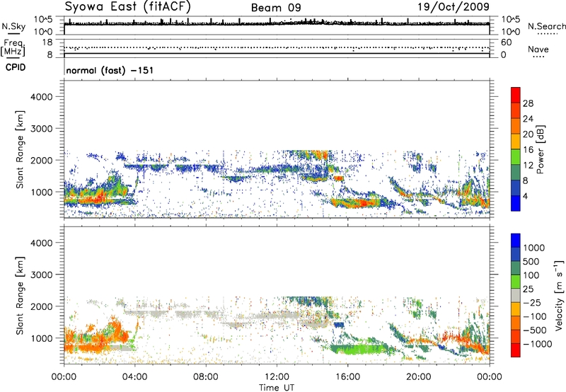
Task: Pick the red bottom segment of velocity colorbar
Action: point(516,350)
